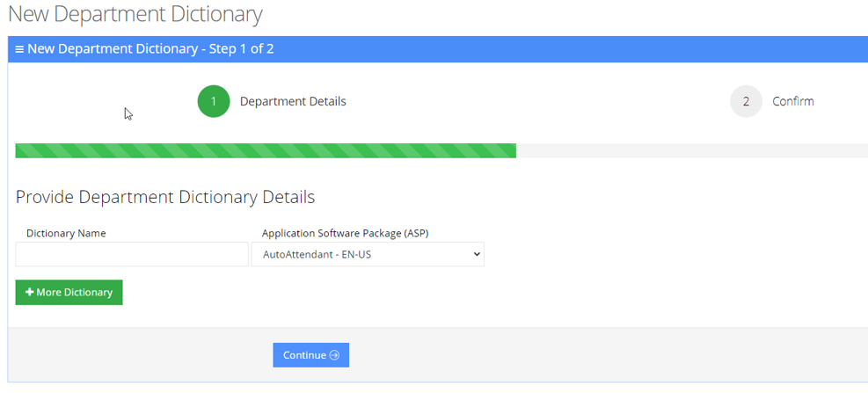Screen dimensions: 868x393
Task: Click the New Department Dictionary page title
Action: [x=135, y=15]
